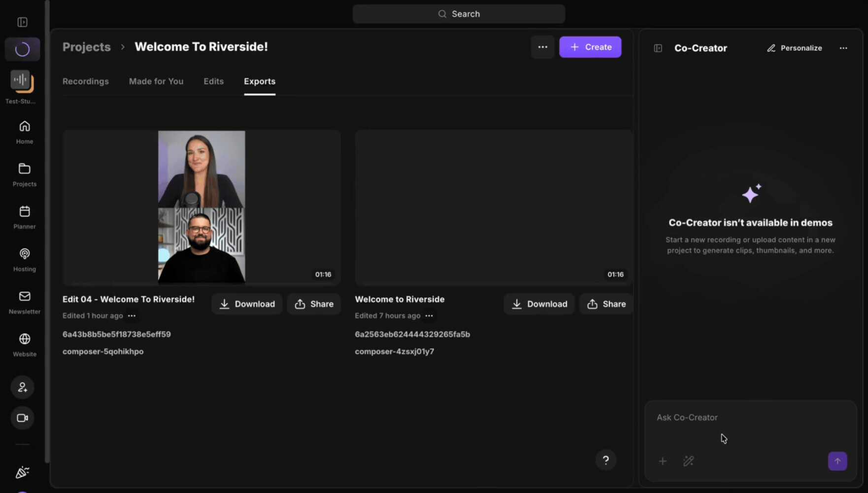868x493 pixels.
Task: Download the Welcome to Riverside export
Action: point(539,304)
